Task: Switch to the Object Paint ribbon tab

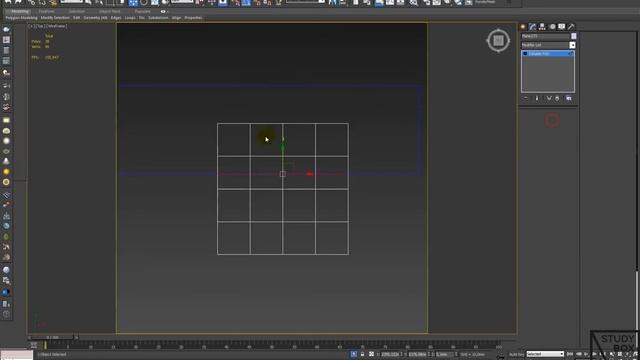Action: [109, 11]
